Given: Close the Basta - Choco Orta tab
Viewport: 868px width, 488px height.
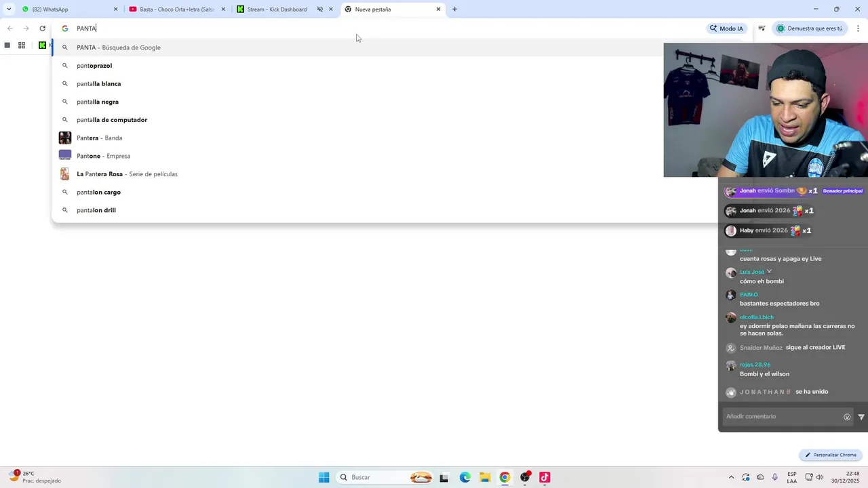Looking at the screenshot, I should tap(223, 9).
